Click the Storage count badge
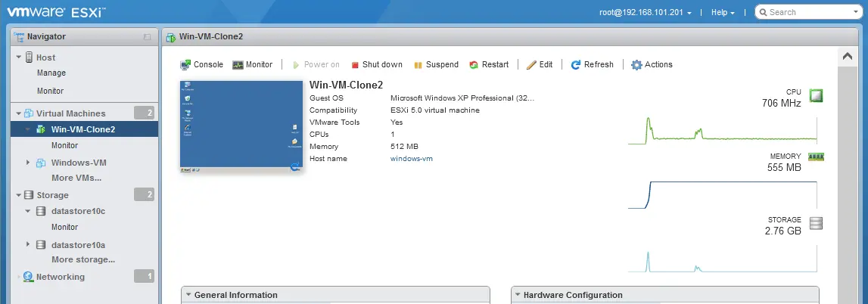 coord(145,195)
